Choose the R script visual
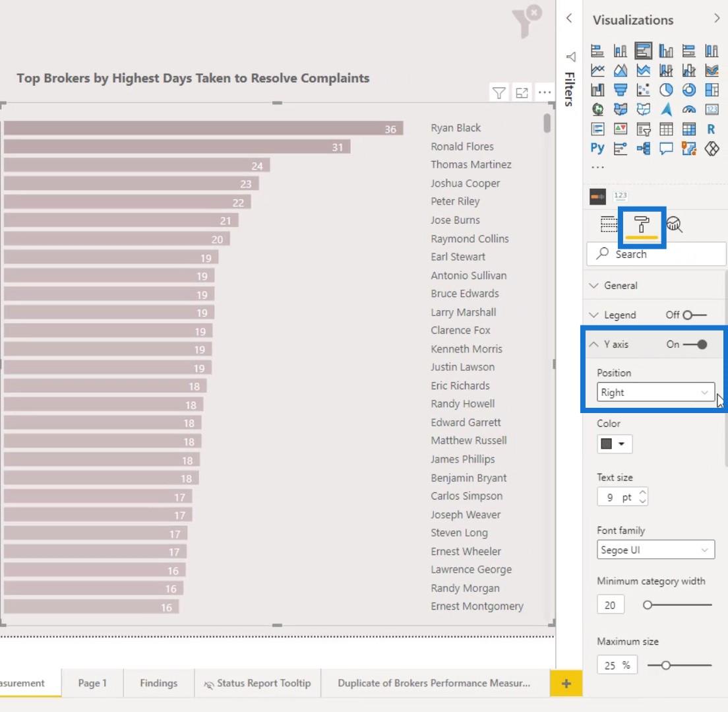Screen dimensions: 728x712 coord(712,129)
